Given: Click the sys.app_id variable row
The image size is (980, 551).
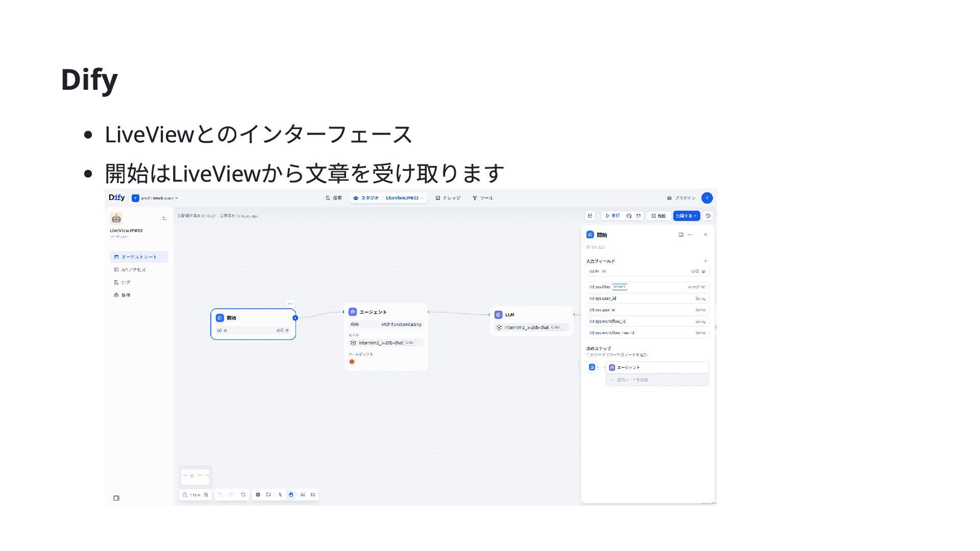Looking at the screenshot, I should [648, 310].
